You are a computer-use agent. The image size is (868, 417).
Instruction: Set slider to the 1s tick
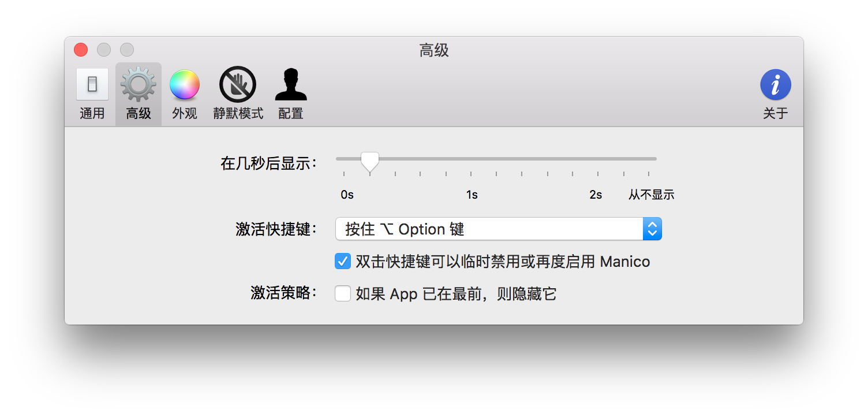pyautogui.click(x=471, y=173)
